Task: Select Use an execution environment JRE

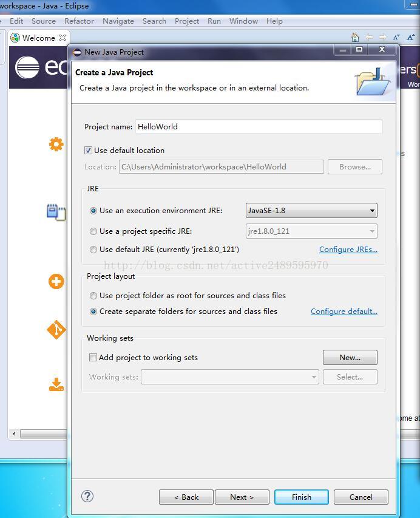Action: (x=93, y=211)
